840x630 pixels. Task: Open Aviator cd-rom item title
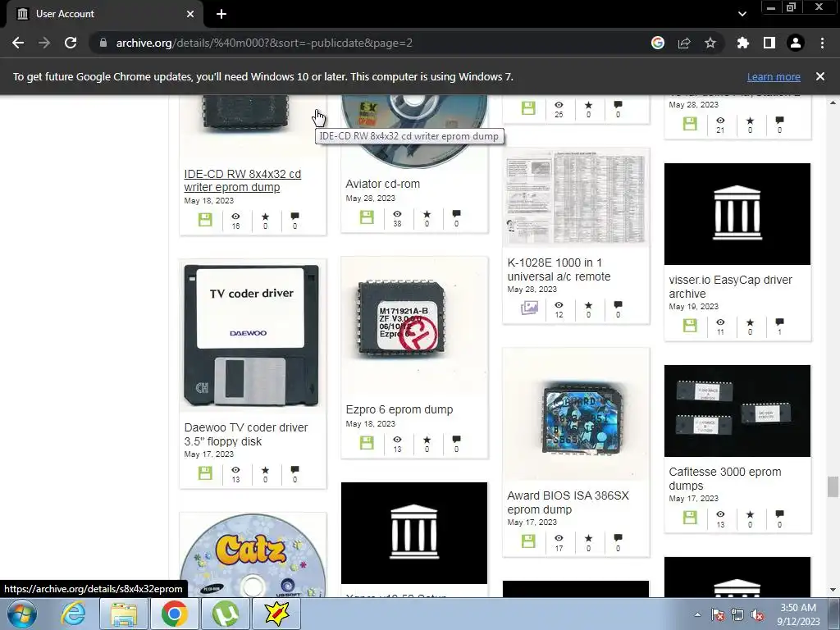(x=382, y=184)
